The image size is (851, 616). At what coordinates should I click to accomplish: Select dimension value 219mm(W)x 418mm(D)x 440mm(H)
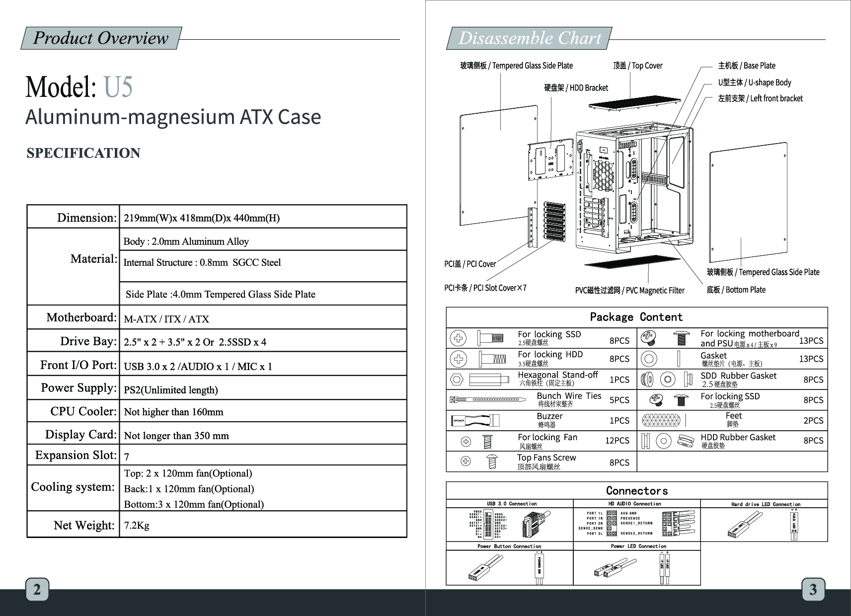[x=202, y=218]
